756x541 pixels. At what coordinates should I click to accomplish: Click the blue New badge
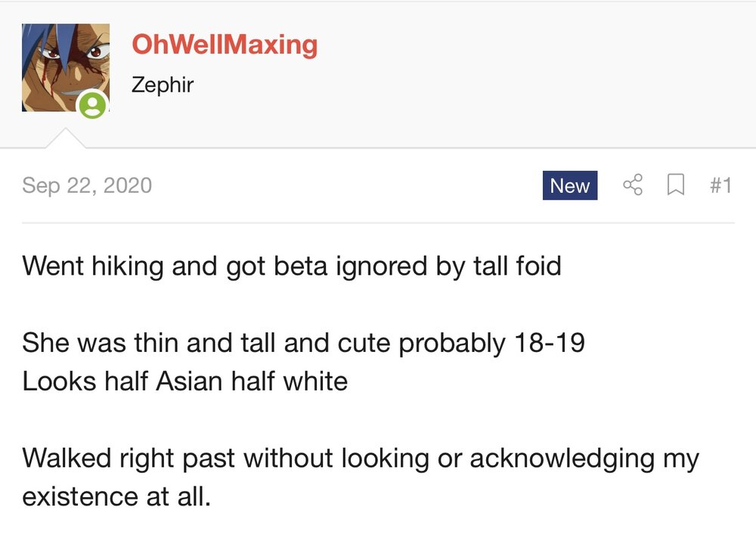point(570,185)
